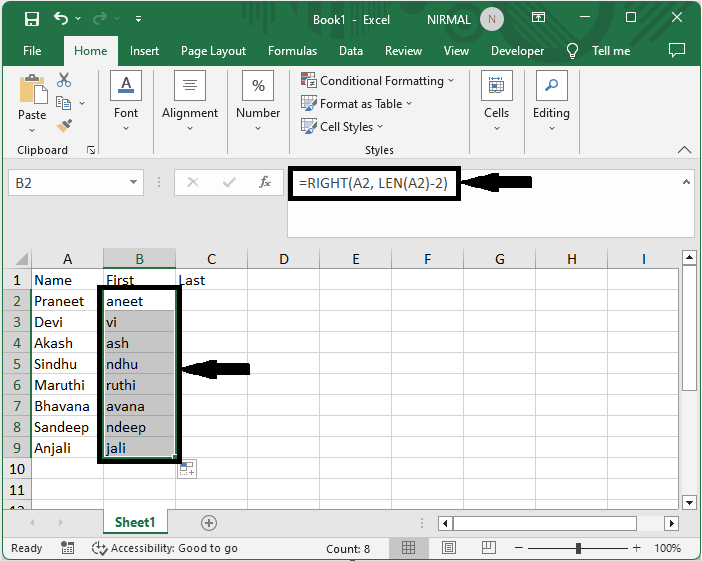Add a new sheet with plus button
The height and width of the screenshot is (561, 702).
click(x=209, y=522)
